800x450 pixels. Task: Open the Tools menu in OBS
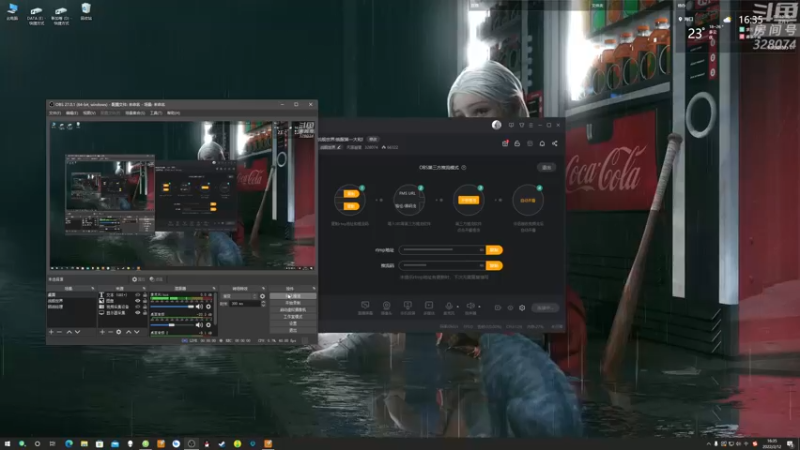(156, 113)
